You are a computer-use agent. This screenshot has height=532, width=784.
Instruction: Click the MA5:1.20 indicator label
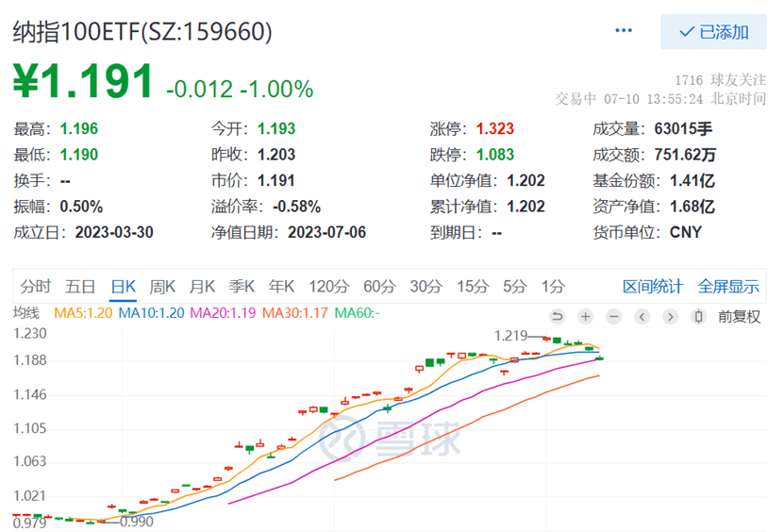83,313
